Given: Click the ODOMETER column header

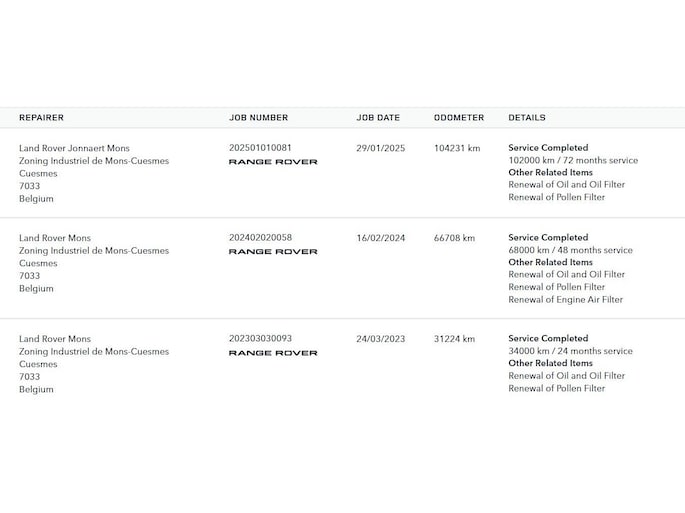Looking at the screenshot, I should pos(459,118).
